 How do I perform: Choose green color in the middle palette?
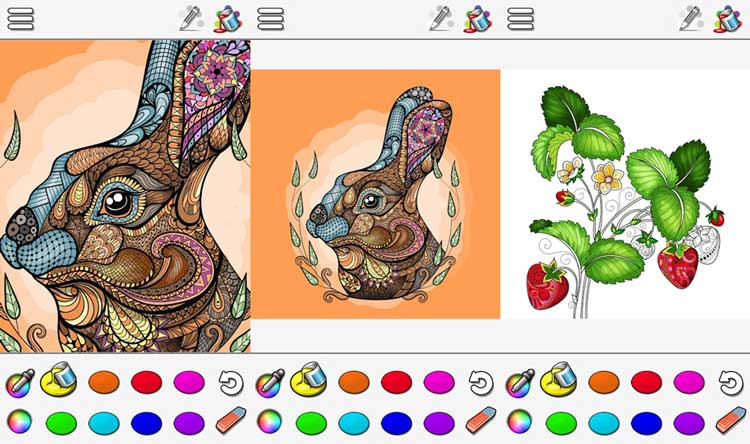point(311,423)
